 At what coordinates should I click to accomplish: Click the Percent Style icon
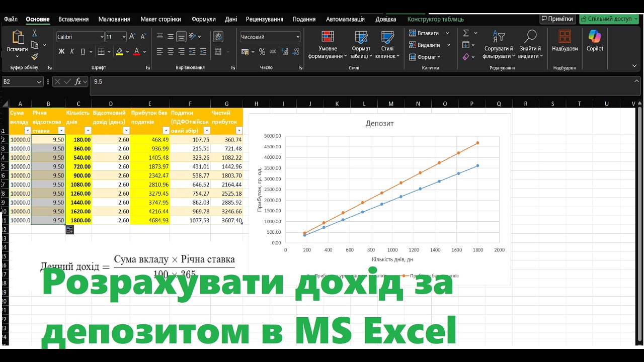click(x=262, y=51)
